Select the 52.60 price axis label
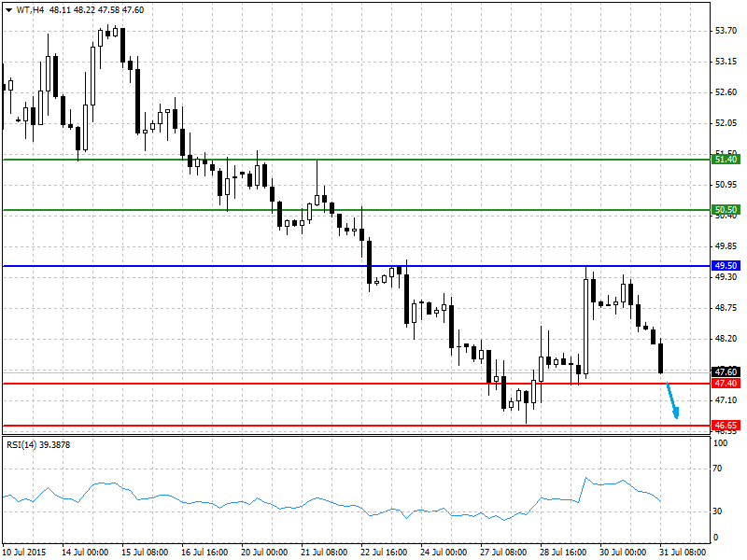Viewport: 747px width, 560px height. click(726, 91)
